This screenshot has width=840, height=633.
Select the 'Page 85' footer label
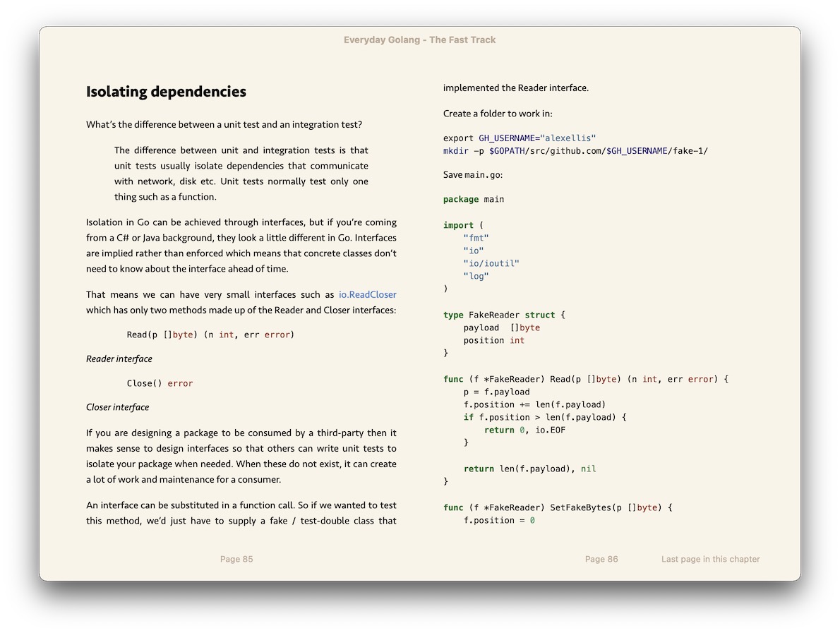236,559
